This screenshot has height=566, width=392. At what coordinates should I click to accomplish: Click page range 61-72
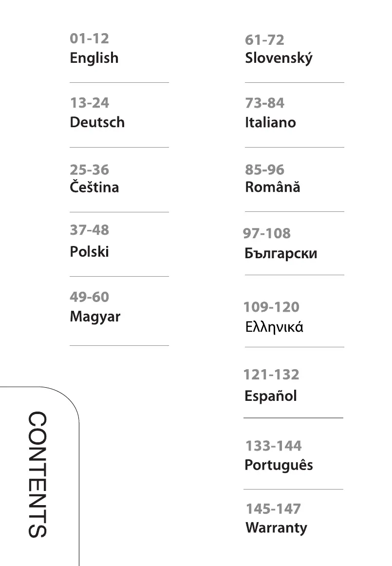[264, 40]
